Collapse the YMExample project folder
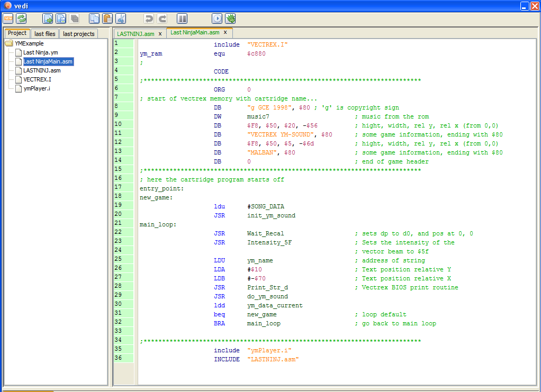 point(9,43)
